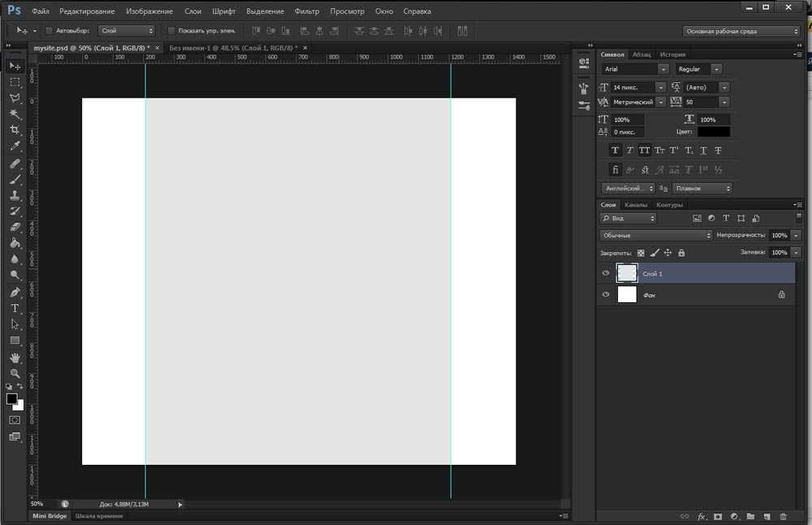Viewport: 812px width, 525px height.
Task: Click the lock all layer icon
Action: (x=682, y=253)
